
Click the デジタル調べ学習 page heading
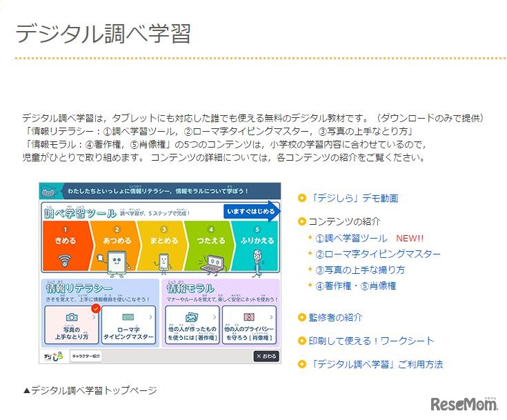[x=103, y=34]
